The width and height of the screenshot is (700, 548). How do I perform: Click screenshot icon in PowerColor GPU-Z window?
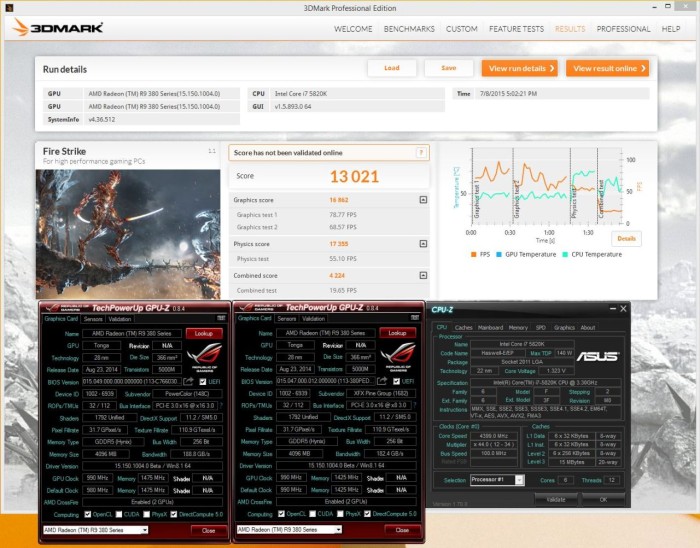[221, 318]
